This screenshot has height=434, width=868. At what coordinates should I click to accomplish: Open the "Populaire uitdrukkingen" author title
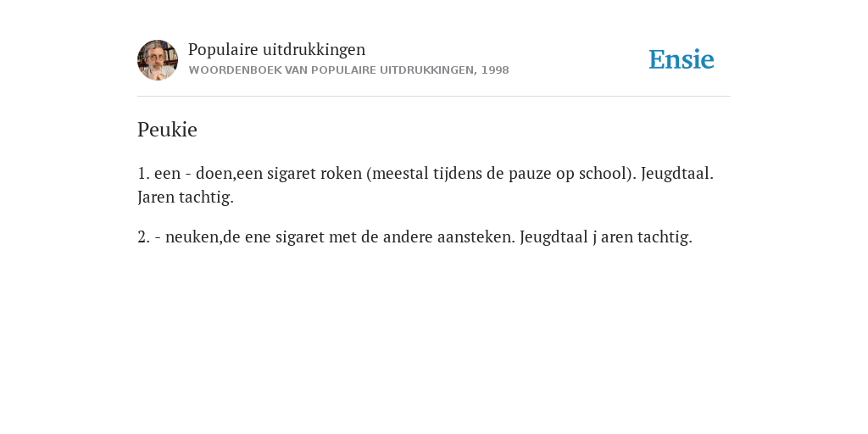(x=277, y=49)
